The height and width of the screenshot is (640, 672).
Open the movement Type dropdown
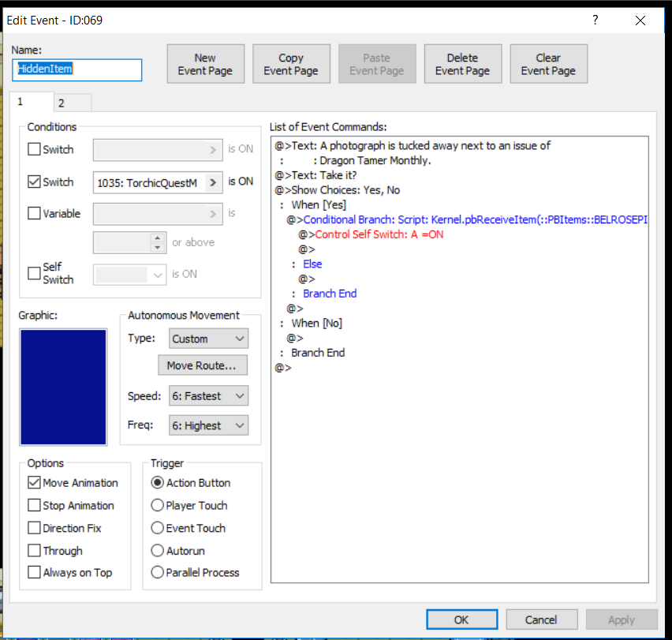[209, 339]
